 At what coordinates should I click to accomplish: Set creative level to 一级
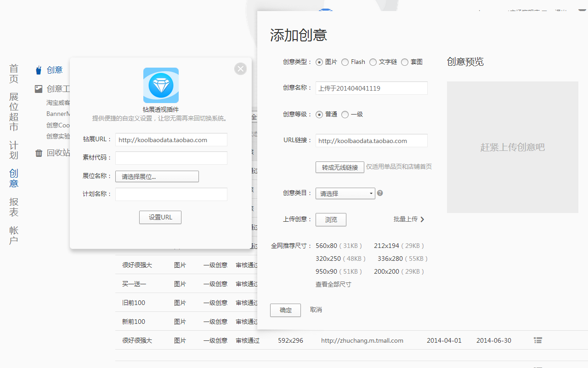[x=345, y=115]
